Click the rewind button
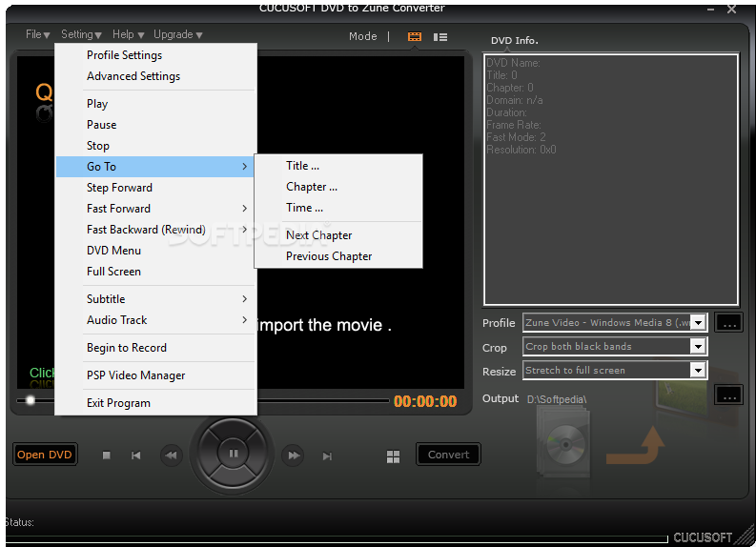The image size is (756, 547). coord(171,456)
